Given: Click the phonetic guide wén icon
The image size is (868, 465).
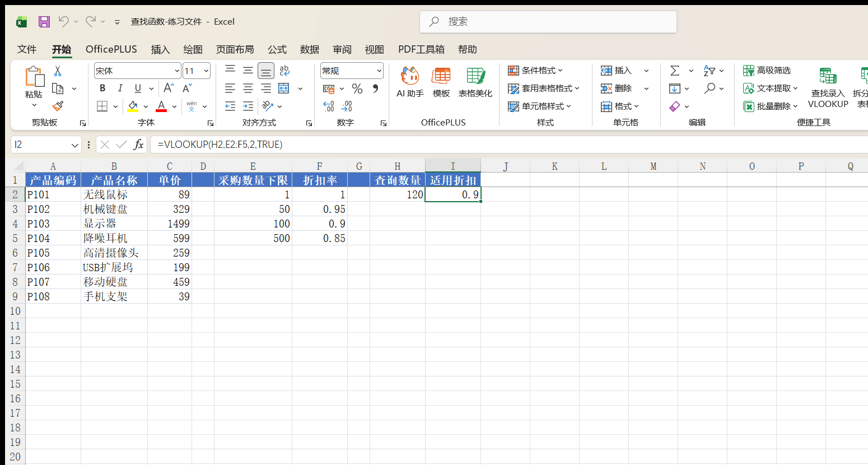Looking at the screenshot, I should [192, 106].
